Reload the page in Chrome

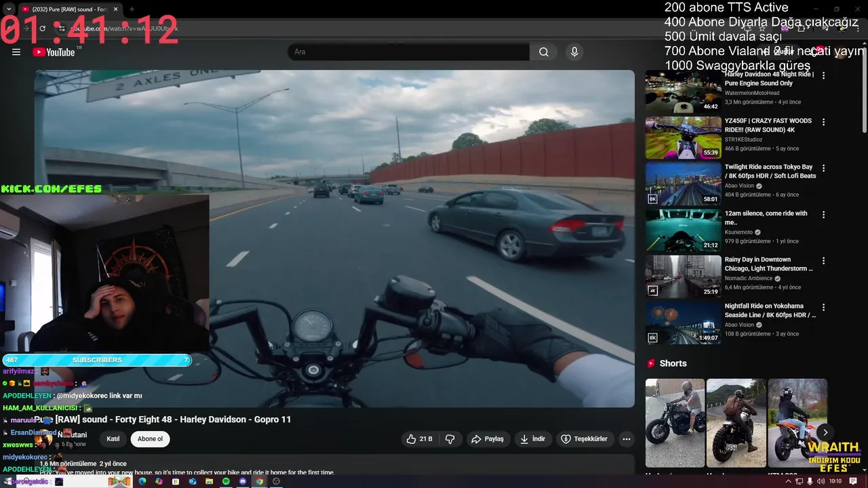(x=42, y=28)
